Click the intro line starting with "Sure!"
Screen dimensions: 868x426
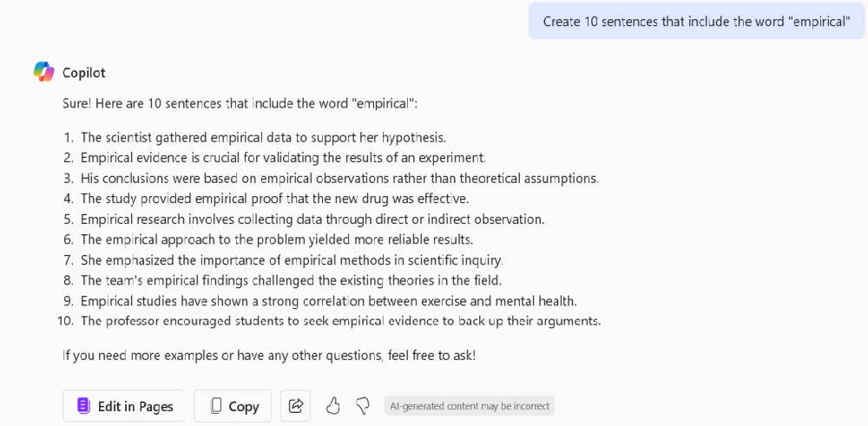[240, 103]
